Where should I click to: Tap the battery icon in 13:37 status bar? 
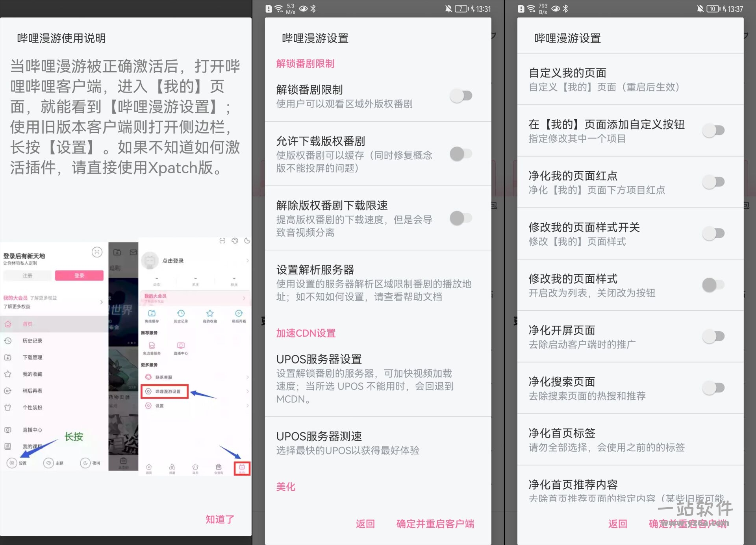point(713,9)
